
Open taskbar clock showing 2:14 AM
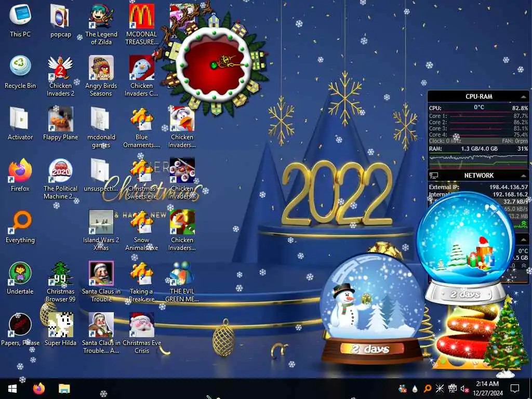(x=487, y=389)
